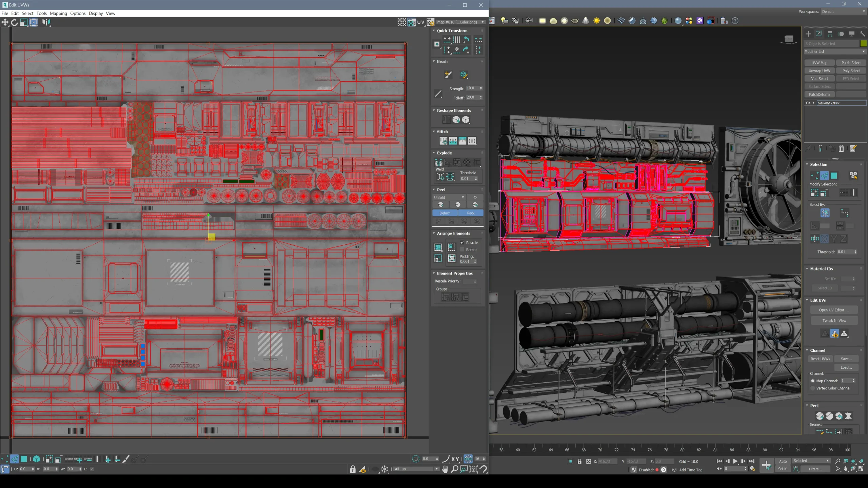This screenshot has width=868, height=488.
Task: Select the Move tool in UV editor
Action: pyautogui.click(x=5, y=22)
